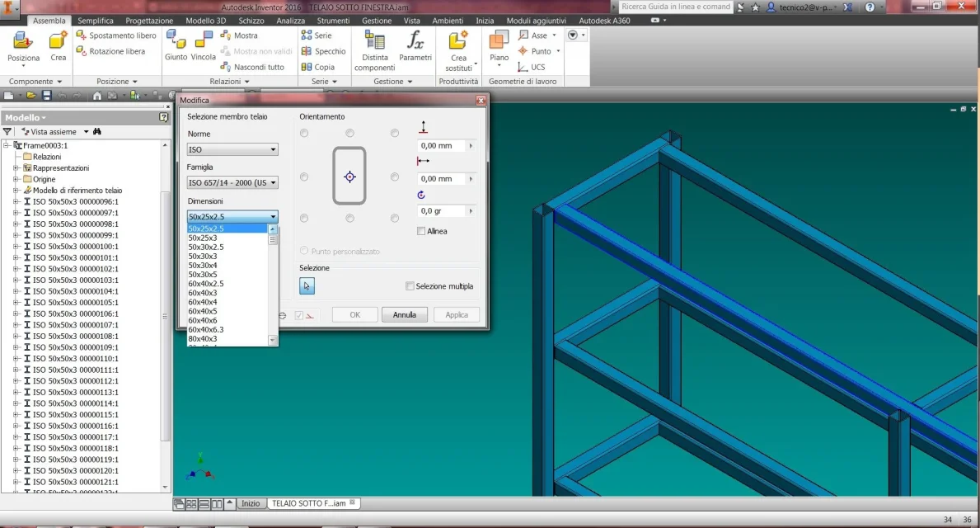Activate Spostamento libero tool
The image size is (980, 528).
[116, 35]
